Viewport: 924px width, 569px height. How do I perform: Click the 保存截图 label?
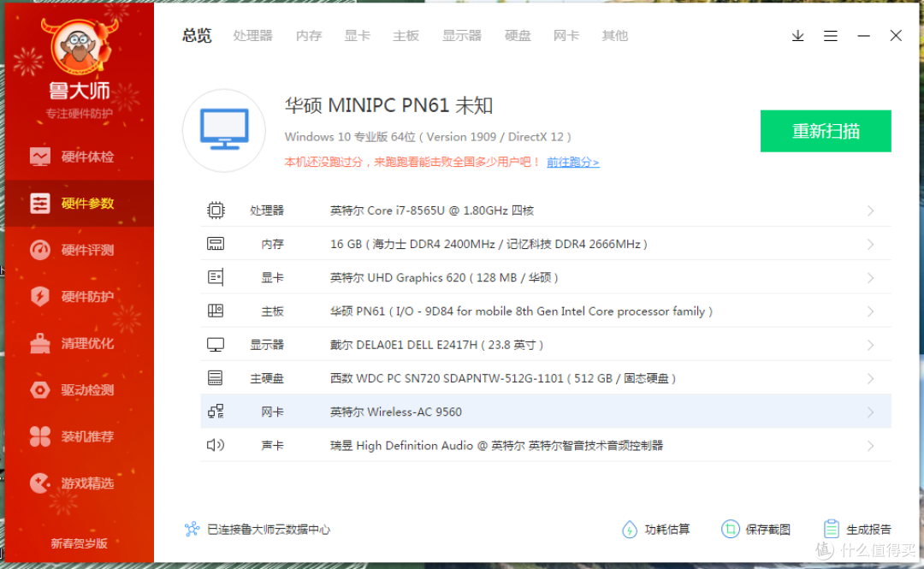(x=767, y=530)
